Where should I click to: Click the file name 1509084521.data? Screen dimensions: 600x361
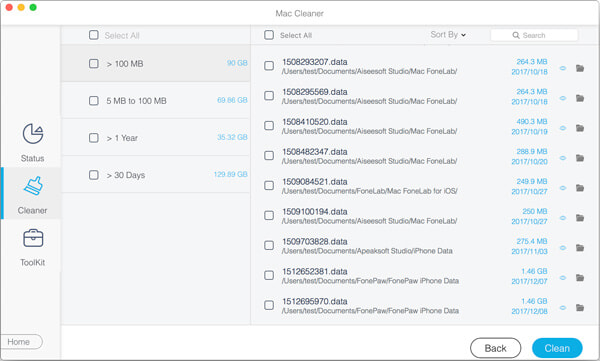315,181
